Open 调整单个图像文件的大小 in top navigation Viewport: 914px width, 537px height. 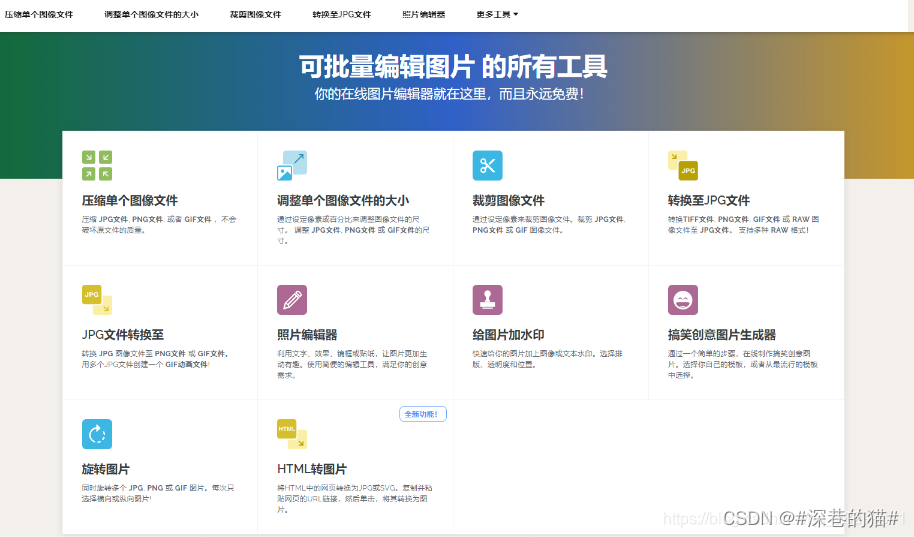[152, 15]
